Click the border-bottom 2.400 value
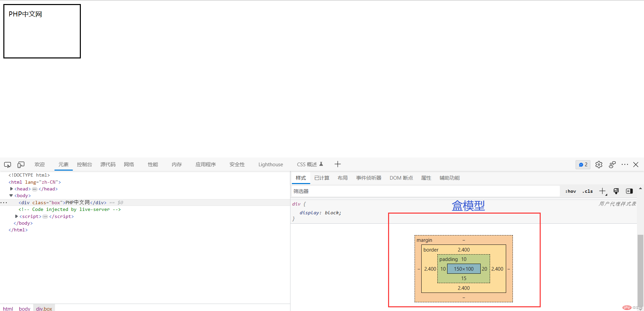Screen dimensions: 644x311 click(464, 288)
